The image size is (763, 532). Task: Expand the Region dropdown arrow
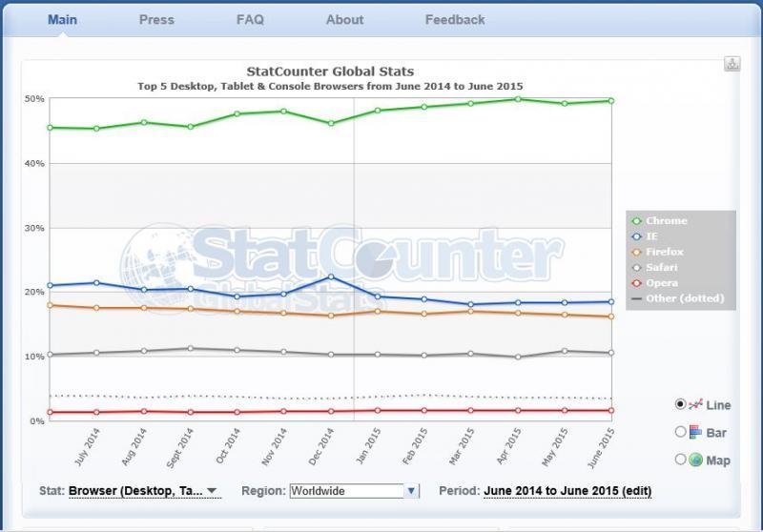pos(411,491)
